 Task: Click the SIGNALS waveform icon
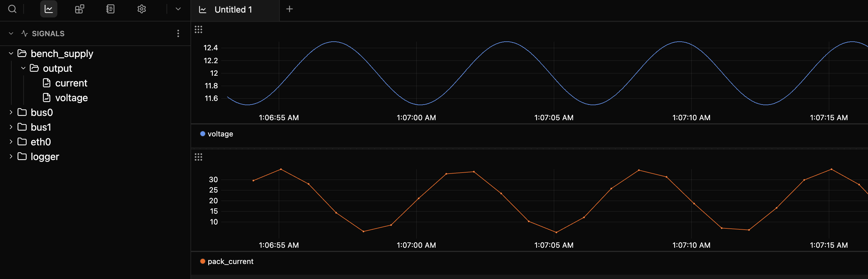point(24,33)
